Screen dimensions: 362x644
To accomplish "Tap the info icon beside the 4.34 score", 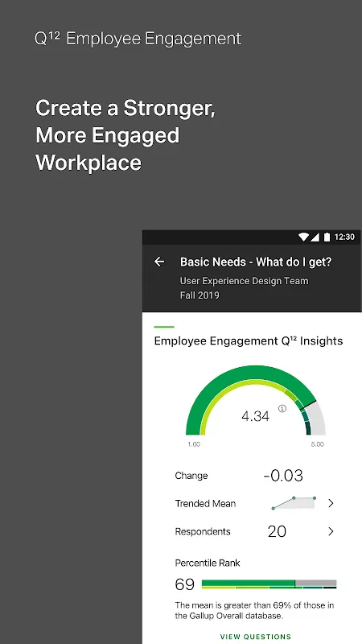I will click(282, 408).
